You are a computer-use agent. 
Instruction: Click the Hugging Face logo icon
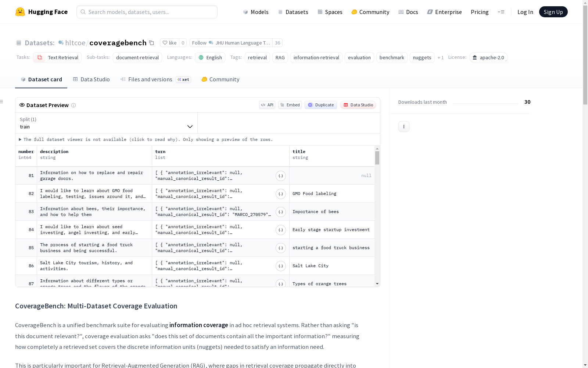(x=20, y=12)
